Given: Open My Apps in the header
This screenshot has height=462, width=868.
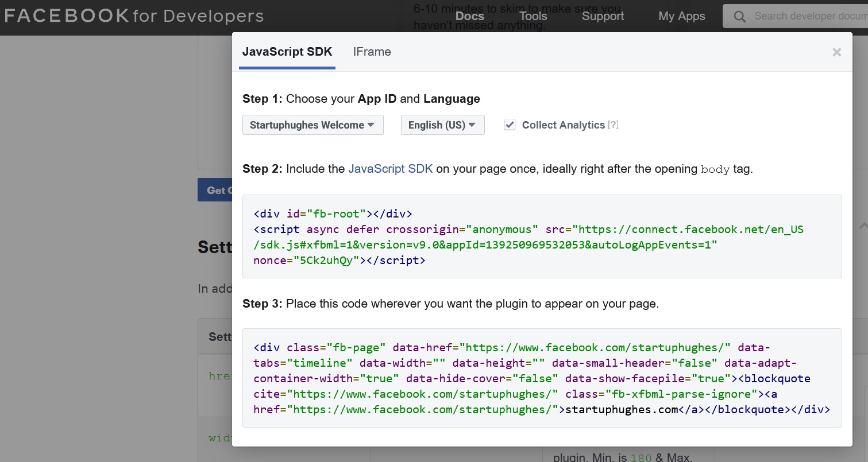Looking at the screenshot, I should pos(681,16).
